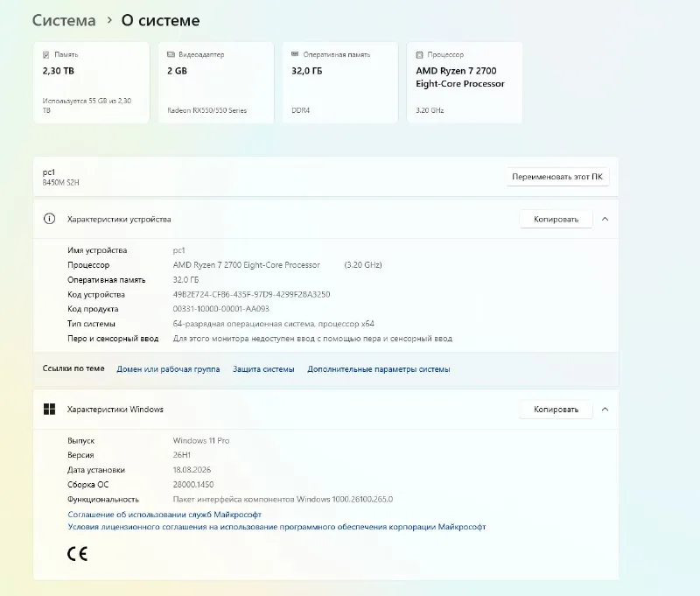Click the B450M S2H model text
Screen dimensions: 700x596
(x=60, y=183)
